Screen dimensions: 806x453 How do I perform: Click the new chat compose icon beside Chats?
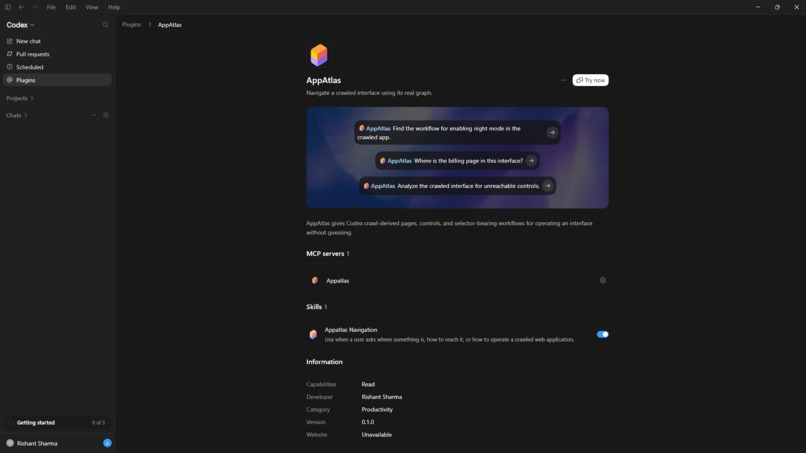coord(105,115)
